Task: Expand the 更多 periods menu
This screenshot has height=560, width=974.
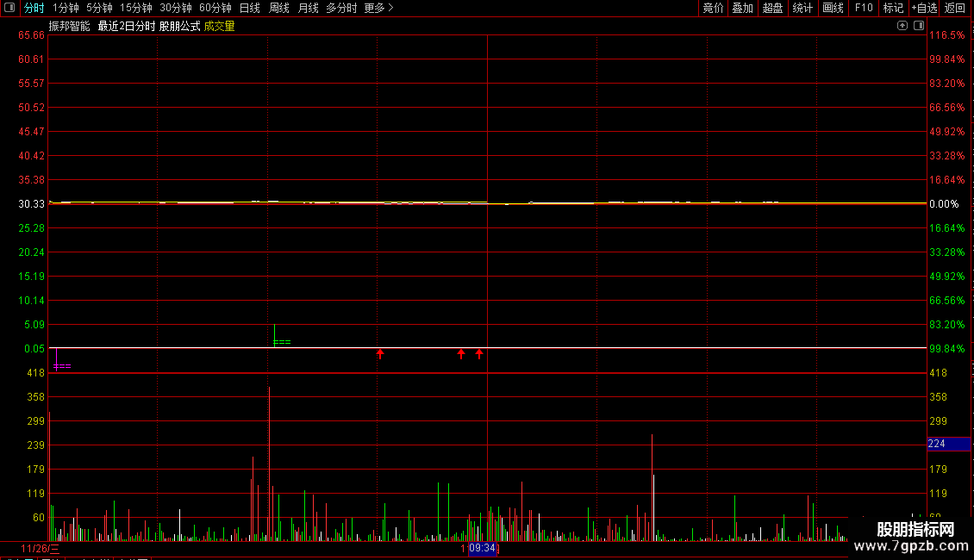Action: tap(379, 8)
